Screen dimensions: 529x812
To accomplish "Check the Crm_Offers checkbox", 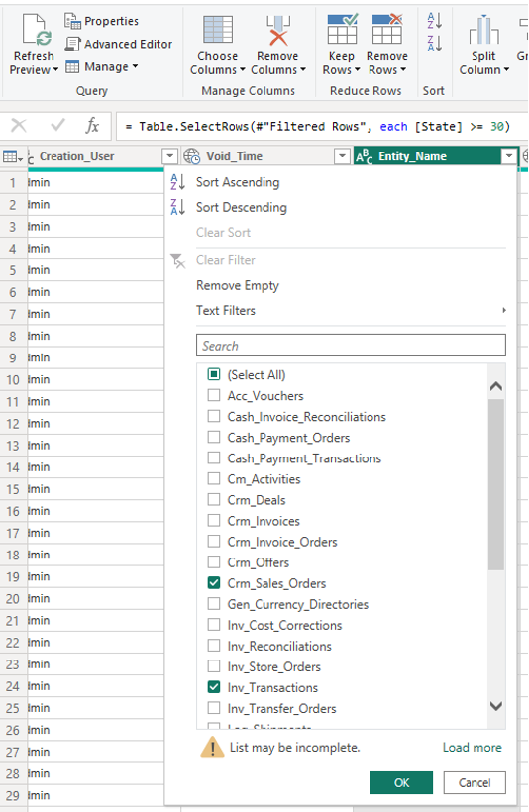I will click(213, 561).
